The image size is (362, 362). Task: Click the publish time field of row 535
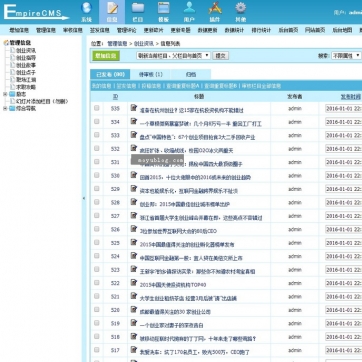coord(343,109)
